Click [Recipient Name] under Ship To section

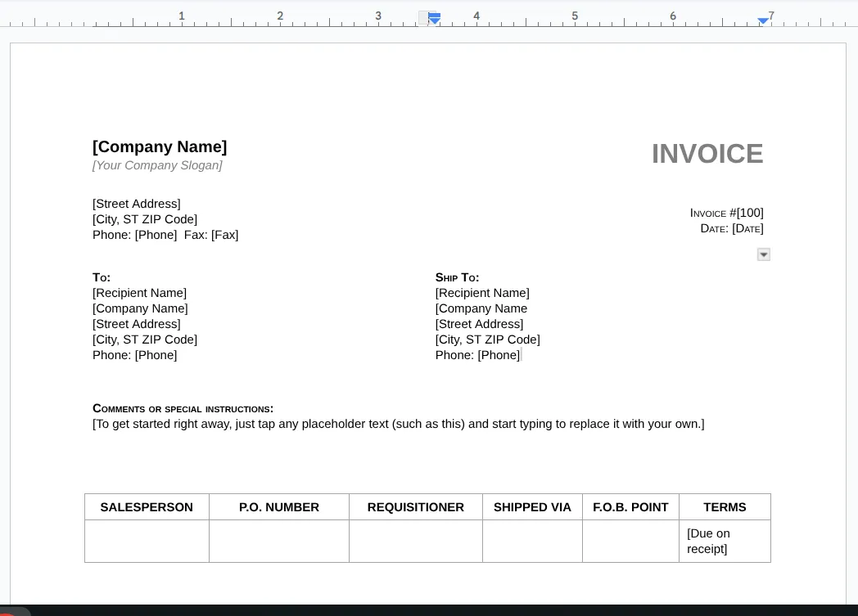pyautogui.click(x=482, y=293)
